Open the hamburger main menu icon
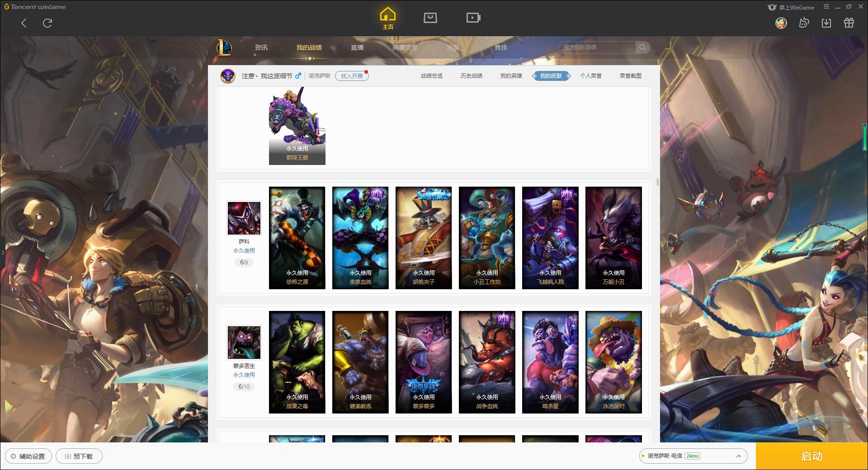The height and width of the screenshot is (470, 868). click(826, 7)
